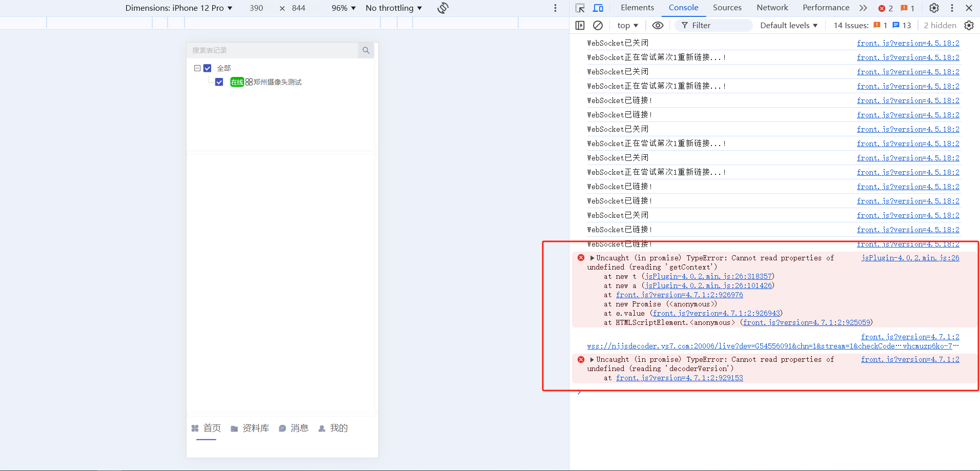The width and height of the screenshot is (980, 471).
Task: Open the more DevTools tabs chevron
Action: pyautogui.click(x=864, y=8)
